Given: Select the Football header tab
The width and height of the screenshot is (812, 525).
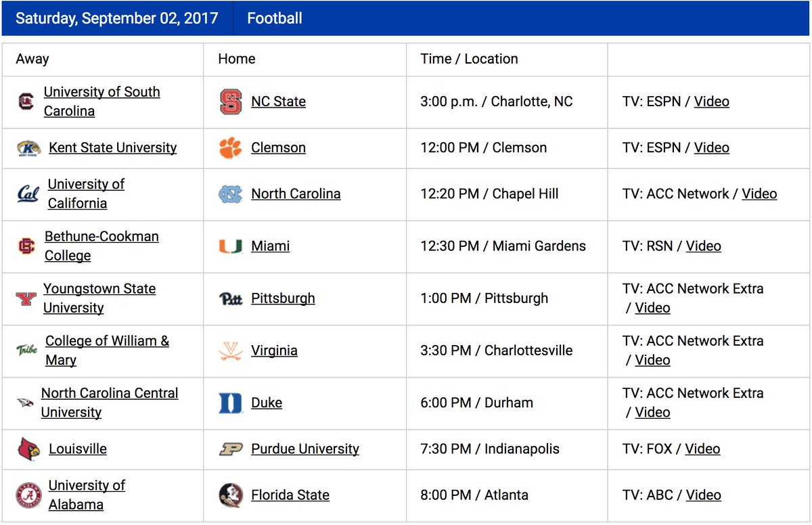Looking at the screenshot, I should [x=275, y=18].
